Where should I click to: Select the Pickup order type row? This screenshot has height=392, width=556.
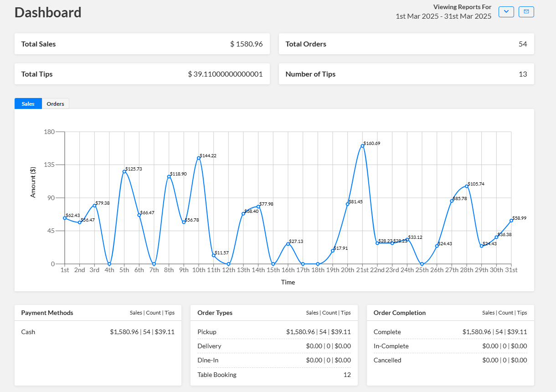pos(274,332)
